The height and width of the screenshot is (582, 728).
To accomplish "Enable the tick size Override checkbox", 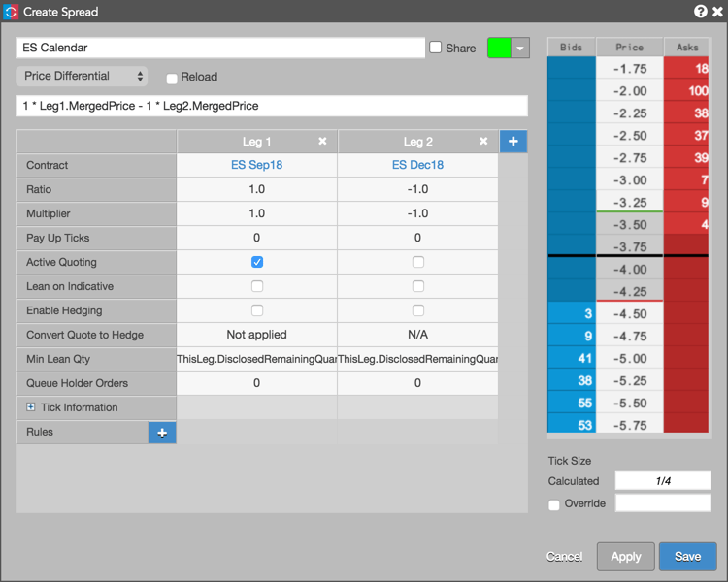I will tap(554, 504).
